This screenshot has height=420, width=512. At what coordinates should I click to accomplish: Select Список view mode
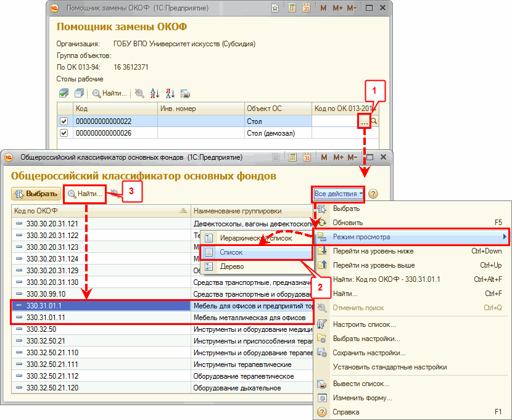(231, 252)
